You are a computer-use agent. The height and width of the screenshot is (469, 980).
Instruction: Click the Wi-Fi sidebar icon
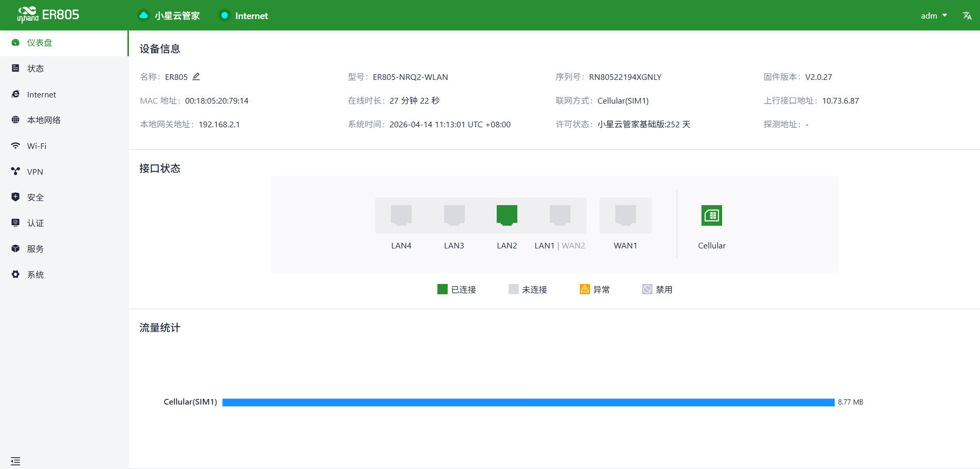pyautogui.click(x=15, y=146)
